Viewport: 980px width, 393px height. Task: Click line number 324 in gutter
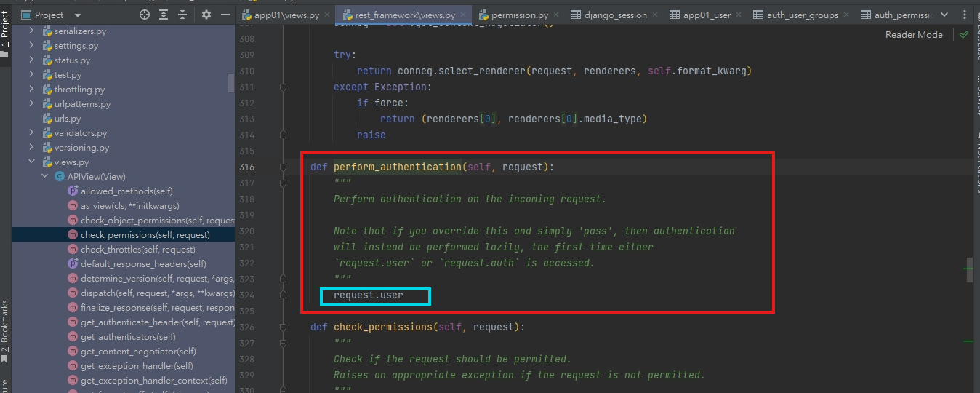tap(246, 295)
